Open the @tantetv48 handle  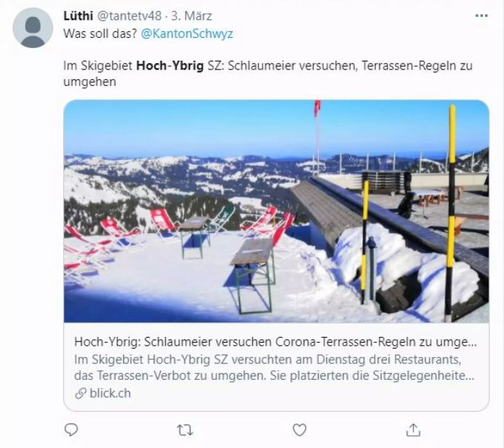point(129,16)
